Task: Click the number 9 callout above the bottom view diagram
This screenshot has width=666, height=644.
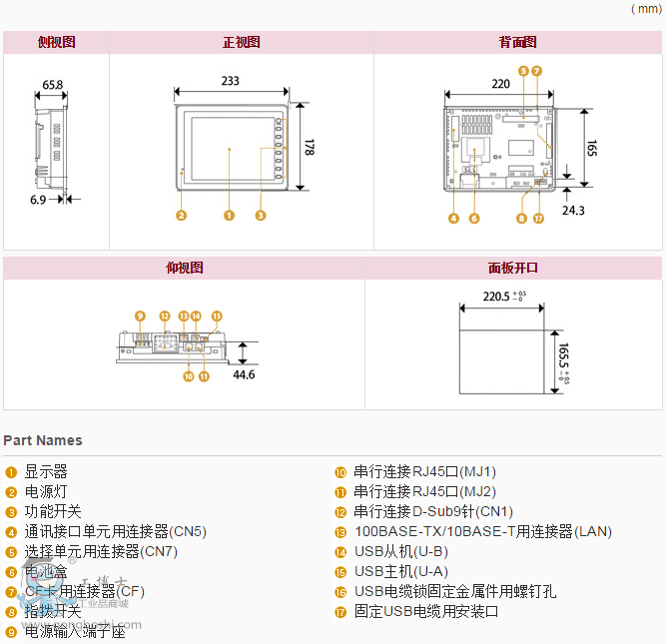Action: [140, 316]
